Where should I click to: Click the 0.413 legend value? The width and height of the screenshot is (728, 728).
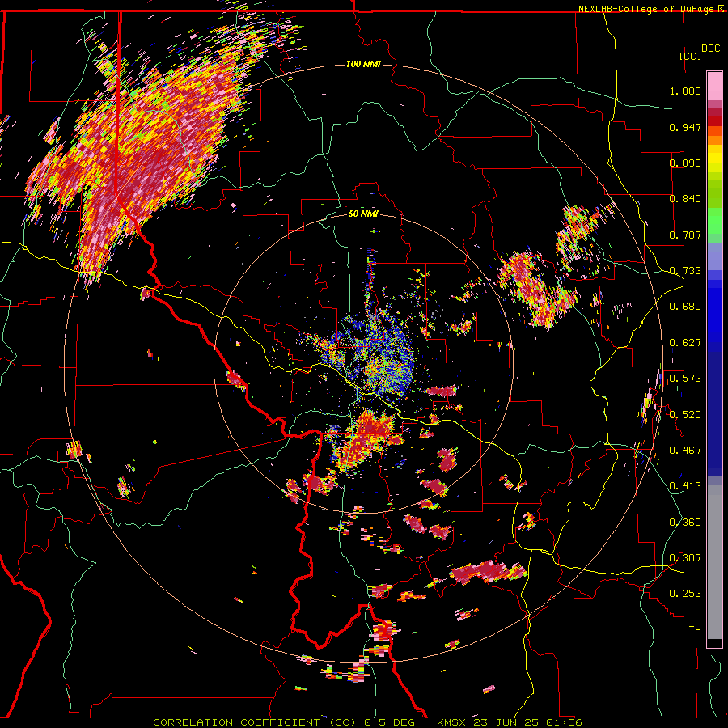(685, 486)
